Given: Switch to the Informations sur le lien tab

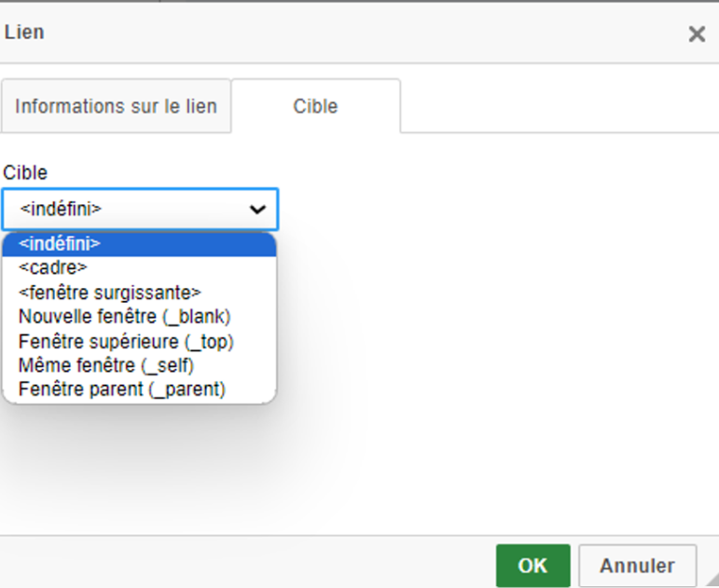Looking at the screenshot, I should click(116, 106).
